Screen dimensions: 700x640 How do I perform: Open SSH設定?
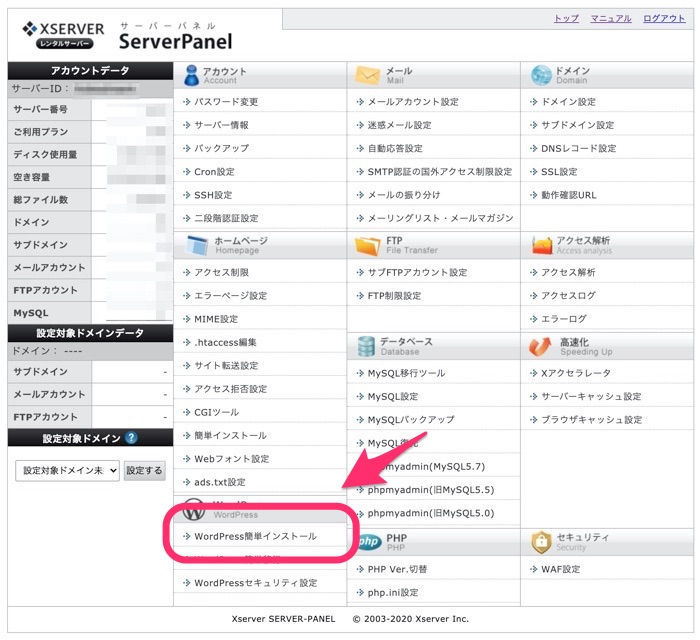point(213,195)
